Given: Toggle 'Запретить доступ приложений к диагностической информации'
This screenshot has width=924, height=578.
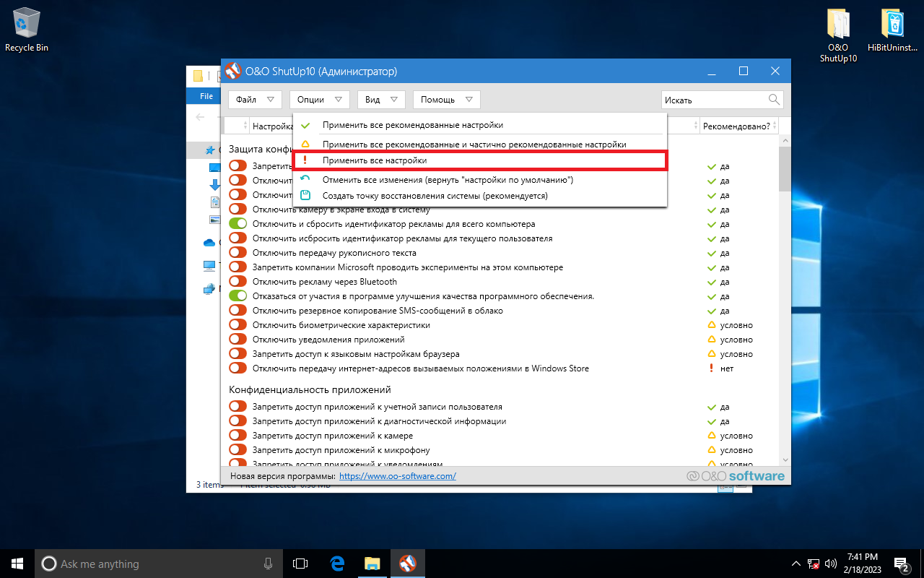Looking at the screenshot, I should pos(238,421).
